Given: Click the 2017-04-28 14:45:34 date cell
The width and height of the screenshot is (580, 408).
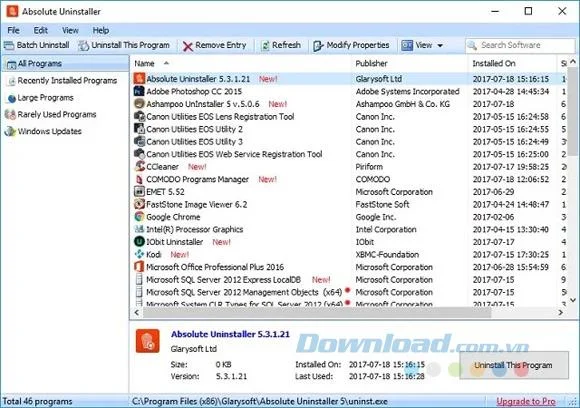Looking at the screenshot, I should [x=511, y=91].
